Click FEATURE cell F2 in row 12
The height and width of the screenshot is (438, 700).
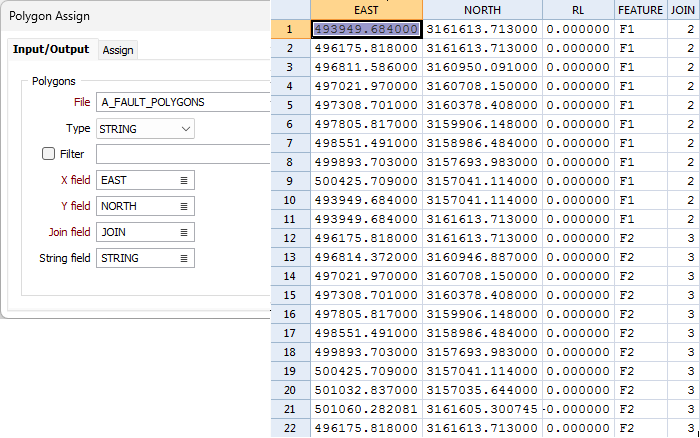[641, 238]
